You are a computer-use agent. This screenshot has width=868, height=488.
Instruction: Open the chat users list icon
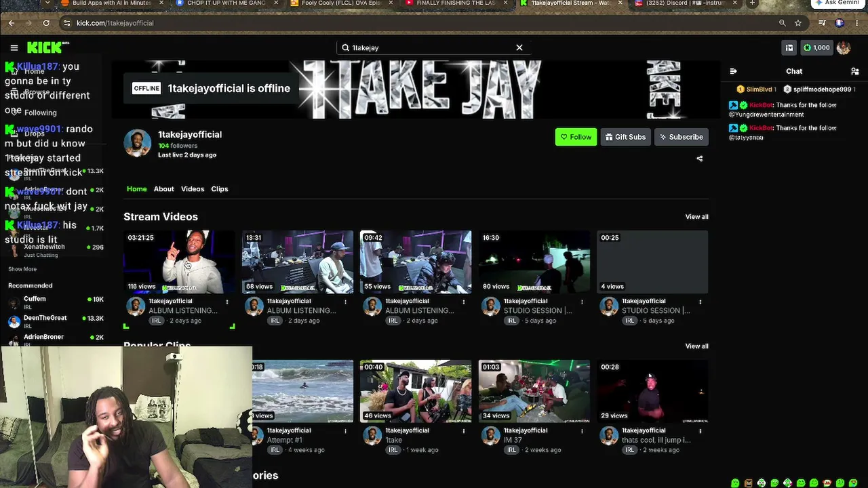click(x=854, y=71)
